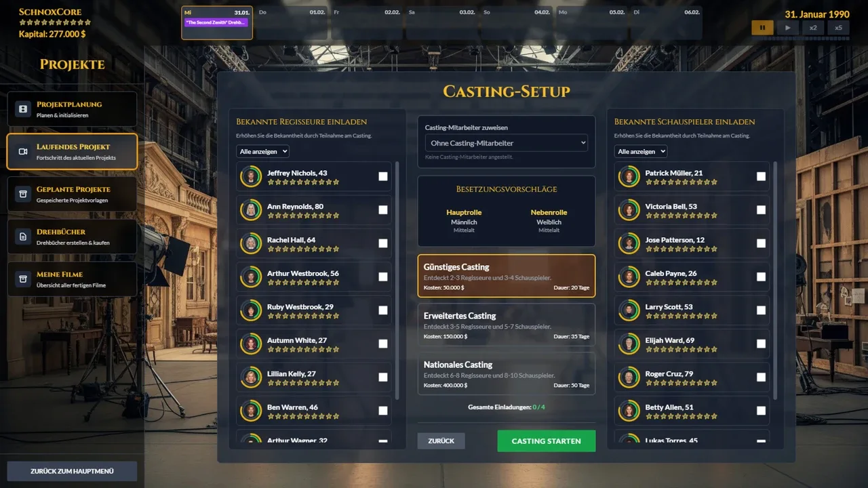Click the Meine Filme archive icon

[23, 279]
